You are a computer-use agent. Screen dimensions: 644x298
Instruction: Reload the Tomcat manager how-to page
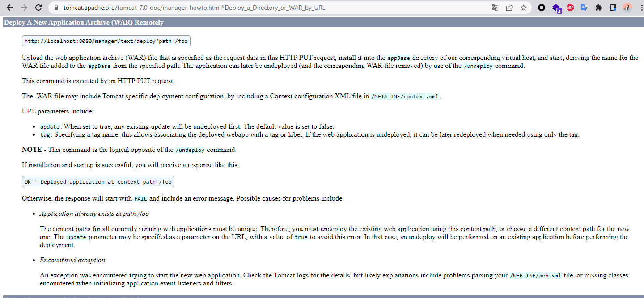(x=39, y=8)
